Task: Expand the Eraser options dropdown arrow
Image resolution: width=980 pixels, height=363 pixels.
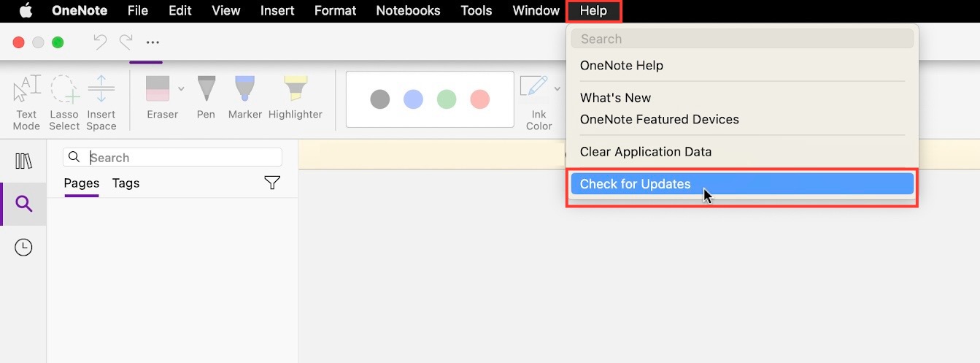Action: 181,89
